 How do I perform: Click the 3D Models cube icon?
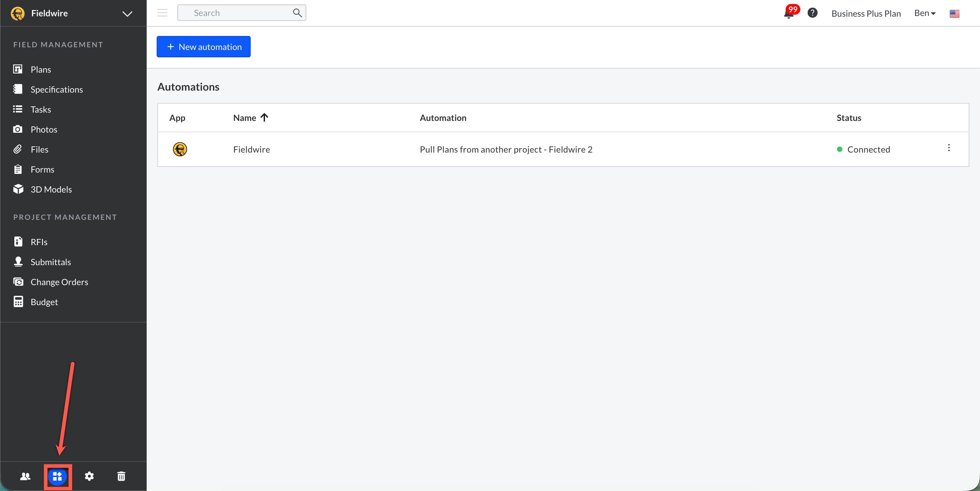coord(18,189)
